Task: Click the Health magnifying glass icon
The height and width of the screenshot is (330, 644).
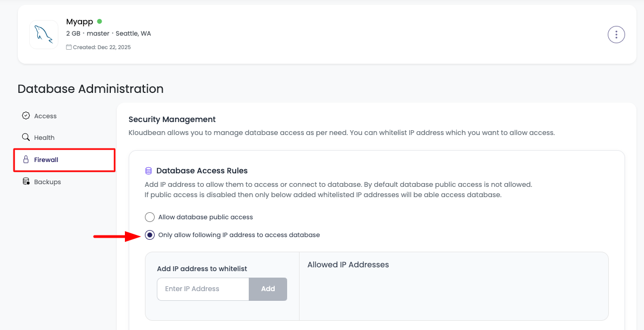Action: tap(25, 137)
